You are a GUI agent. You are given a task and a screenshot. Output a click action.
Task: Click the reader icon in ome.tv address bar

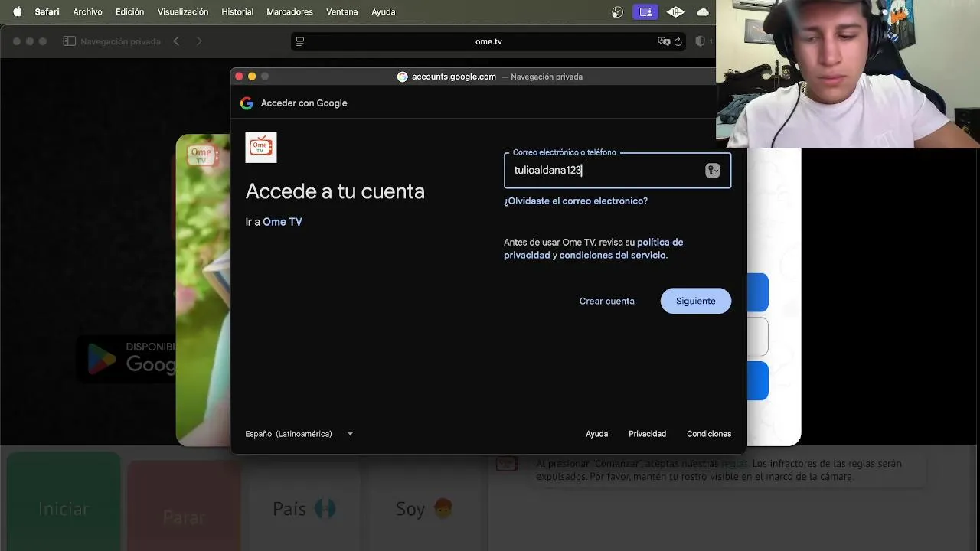300,41
